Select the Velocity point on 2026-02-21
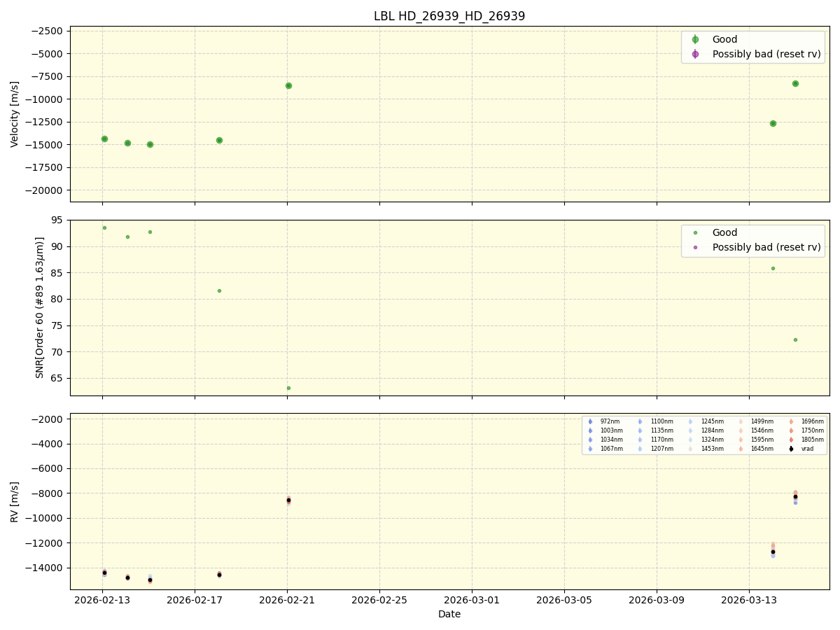The width and height of the screenshot is (840, 630). (x=288, y=85)
